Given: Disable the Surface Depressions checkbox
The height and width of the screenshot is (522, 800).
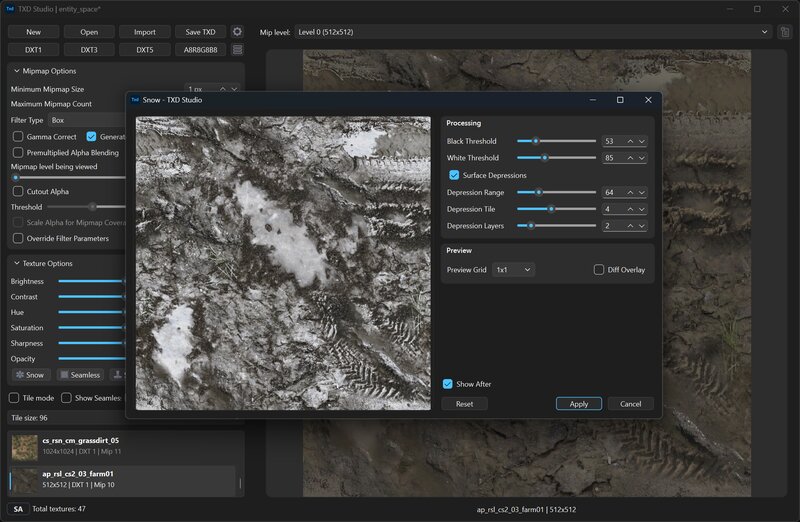Looking at the screenshot, I should click(x=454, y=175).
